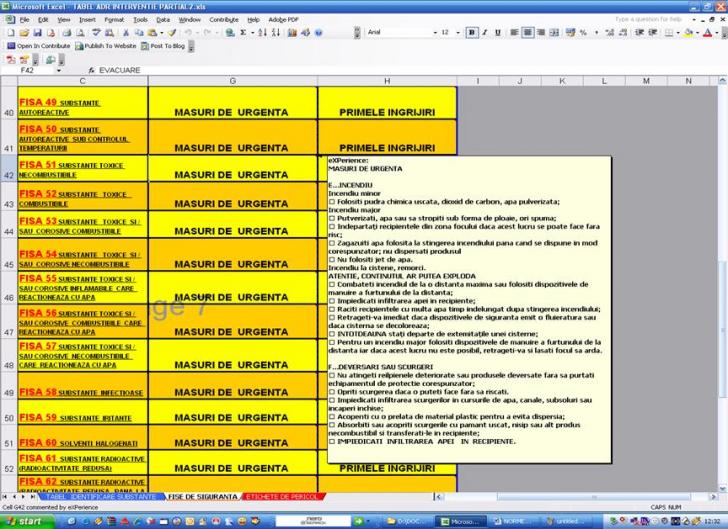Screen dimensions: 728x529
Task: Expand the AutoSum functions dropdown arrow
Action: [x=253, y=33]
